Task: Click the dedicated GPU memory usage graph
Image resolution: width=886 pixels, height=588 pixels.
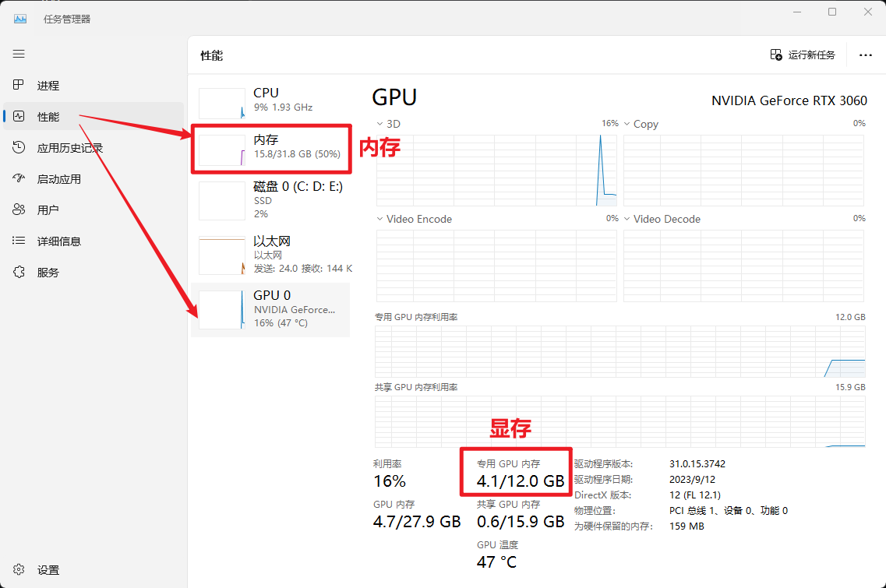Action: click(619, 351)
